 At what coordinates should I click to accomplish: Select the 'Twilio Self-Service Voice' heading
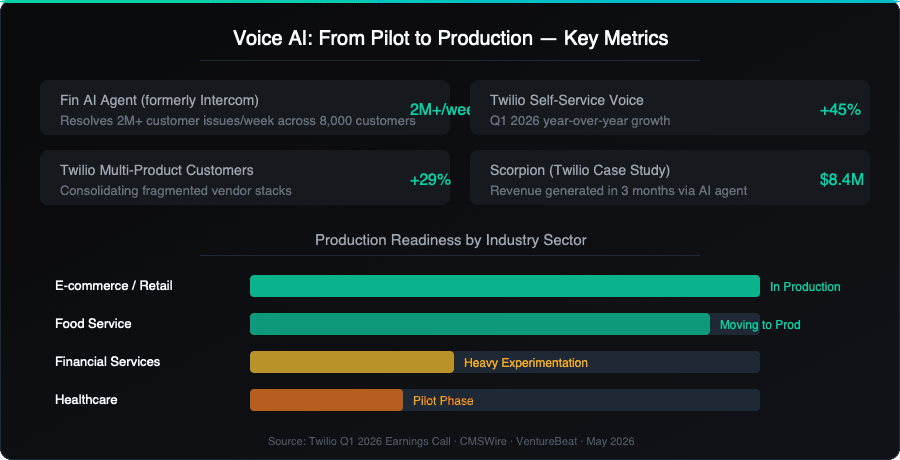click(567, 100)
